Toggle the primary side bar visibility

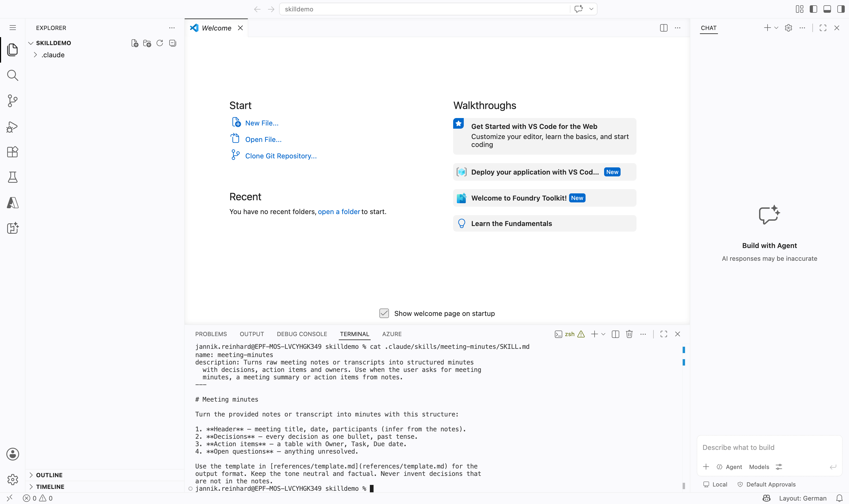click(813, 9)
